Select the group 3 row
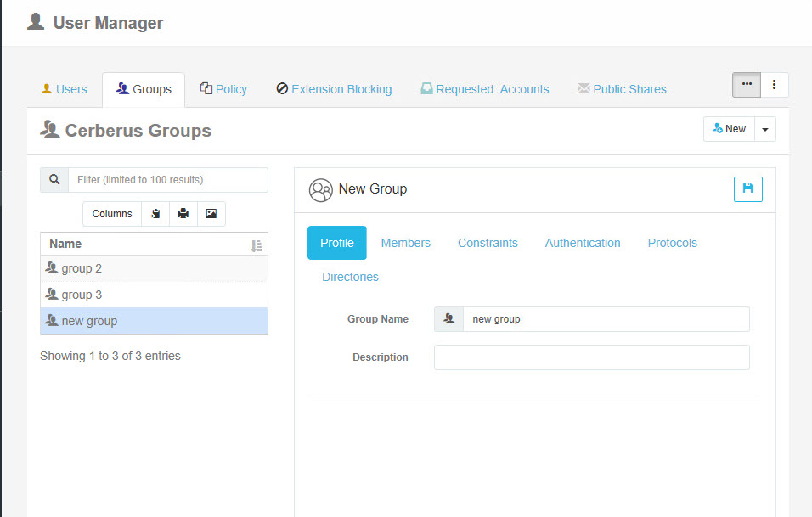Viewport: 812px width, 517px height. [x=154, y=295]
